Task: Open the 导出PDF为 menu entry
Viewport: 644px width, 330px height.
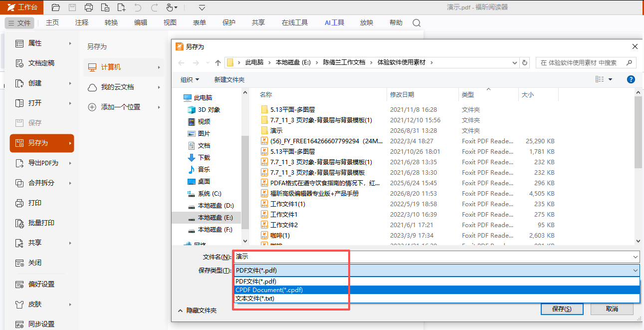Action: (43, 163)
